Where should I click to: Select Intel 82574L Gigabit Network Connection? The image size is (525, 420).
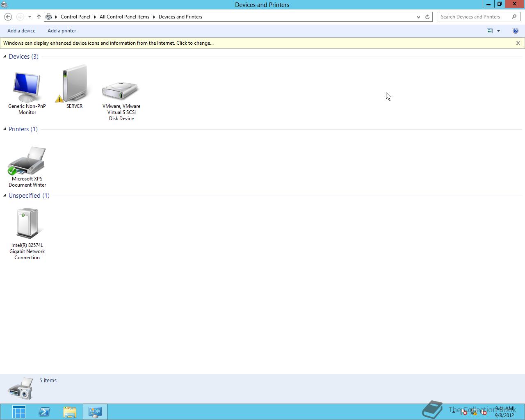tap(27, 234)
